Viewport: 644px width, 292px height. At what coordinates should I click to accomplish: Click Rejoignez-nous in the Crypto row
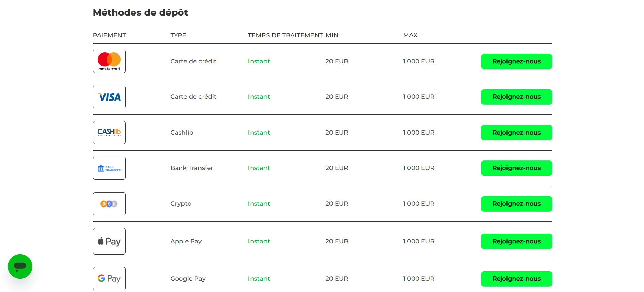click(x=516, y=204)
